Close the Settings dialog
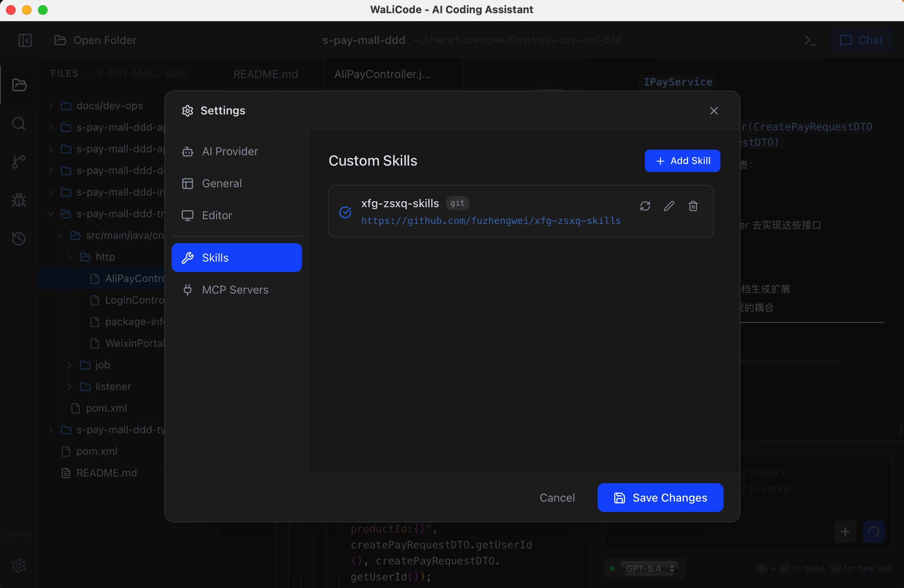 (714, 111)
